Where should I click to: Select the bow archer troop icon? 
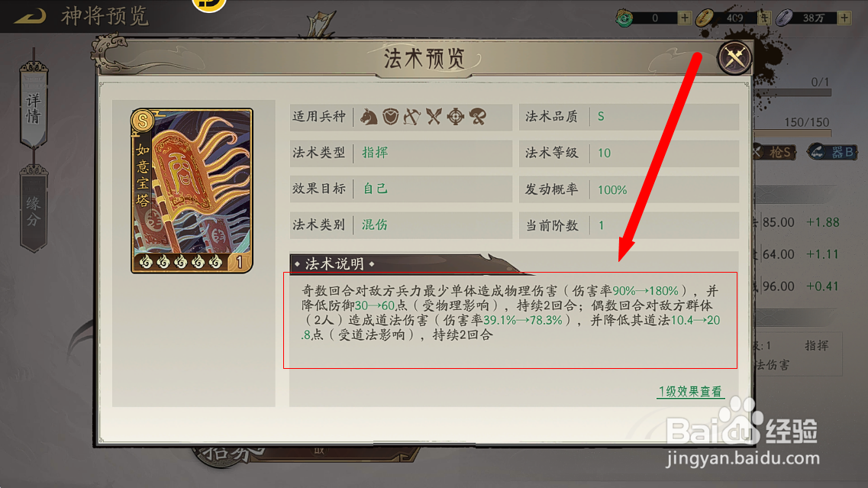pyautogui.click(x=411, y=117)
